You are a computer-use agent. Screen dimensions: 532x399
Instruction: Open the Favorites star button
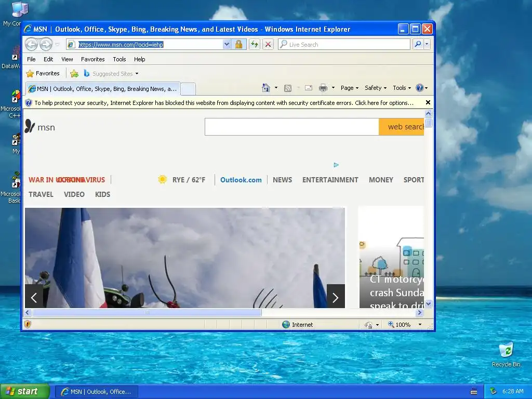tap(43, 73)
